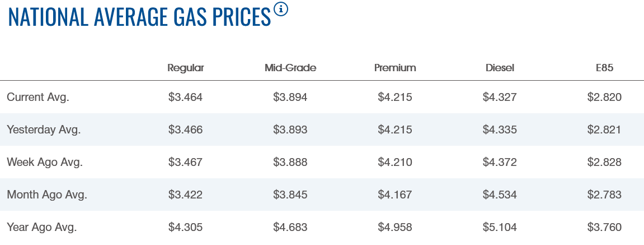Click the Current Avg. row label
The width and height of the screenshot is (644, 245).
click(38, 97)
